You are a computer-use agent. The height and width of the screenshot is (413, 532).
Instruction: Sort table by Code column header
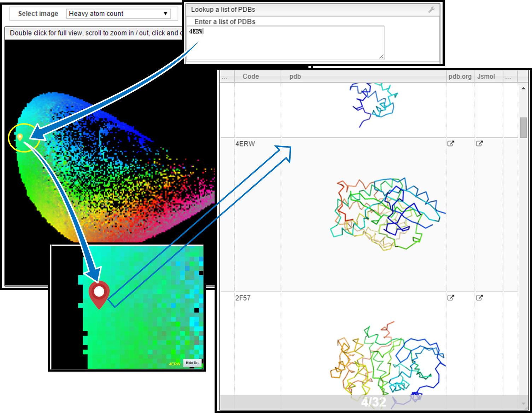[x=251, y=76]
